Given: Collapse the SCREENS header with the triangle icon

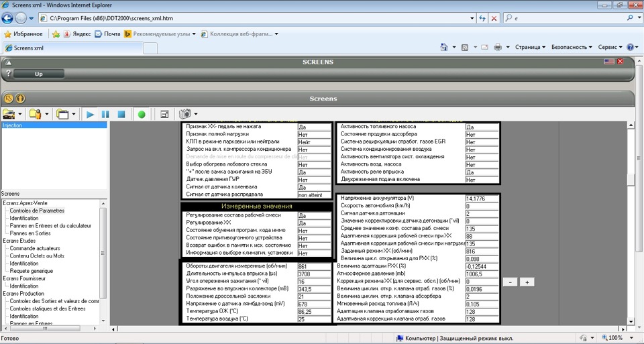Looking at the screenshot, I should 8,62.
